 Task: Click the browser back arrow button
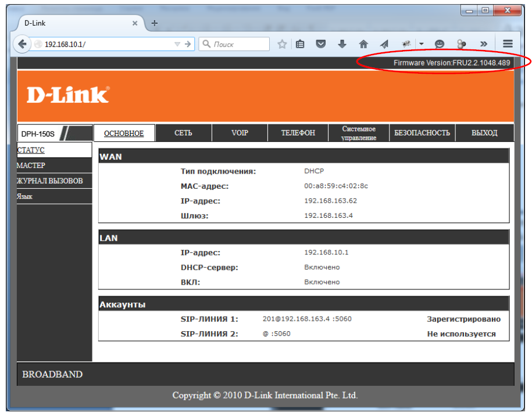(23, 44)
